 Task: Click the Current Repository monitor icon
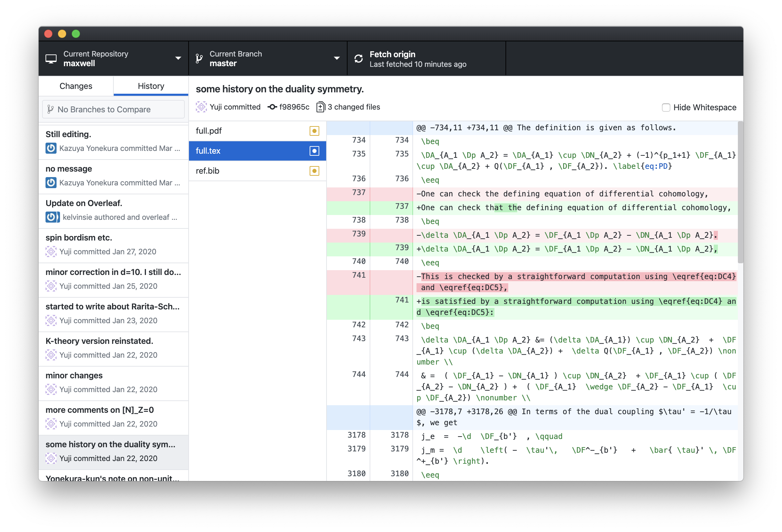coord(51,59)
